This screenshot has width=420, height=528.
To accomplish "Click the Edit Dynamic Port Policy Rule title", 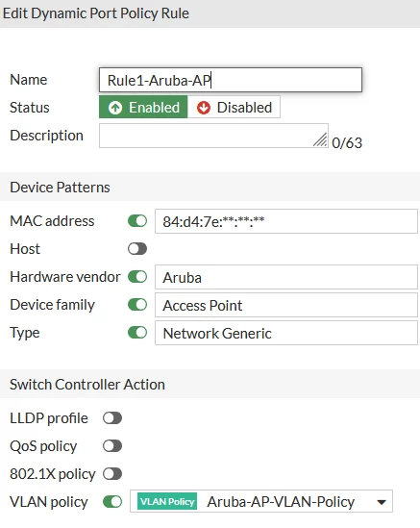I will (96, 13).
